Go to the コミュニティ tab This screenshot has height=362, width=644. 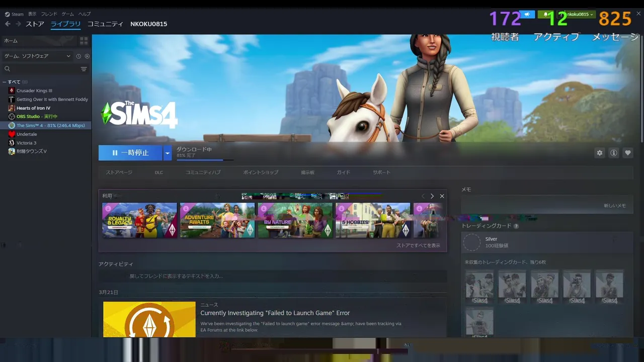click(x=105, y=24)
